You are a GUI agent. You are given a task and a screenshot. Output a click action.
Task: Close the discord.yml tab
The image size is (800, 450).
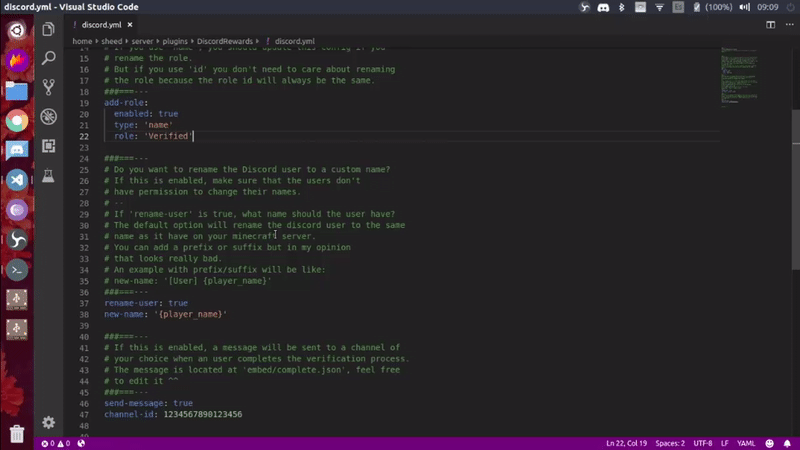[x=130, y=24]
